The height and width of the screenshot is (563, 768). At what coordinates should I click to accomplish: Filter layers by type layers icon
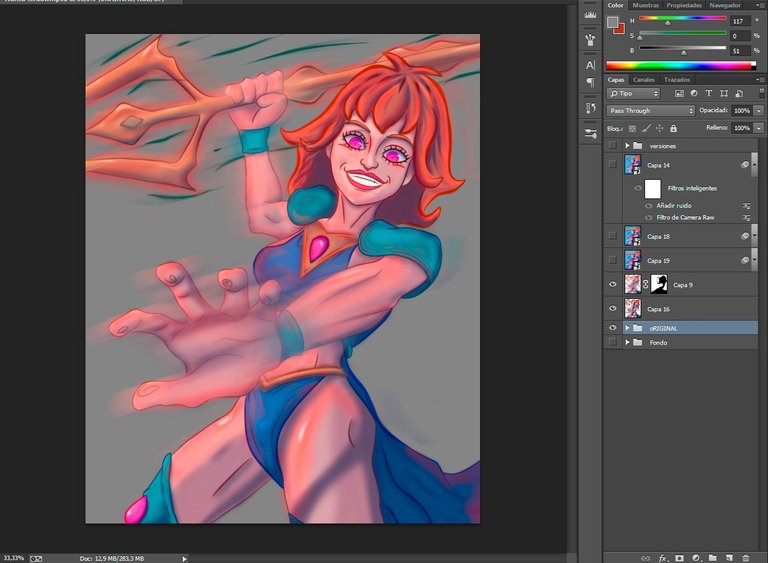click(x=709, y=94)
